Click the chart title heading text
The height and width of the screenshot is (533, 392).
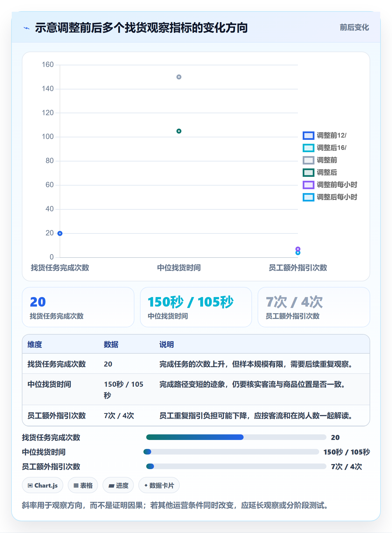[x=141, y=28]
